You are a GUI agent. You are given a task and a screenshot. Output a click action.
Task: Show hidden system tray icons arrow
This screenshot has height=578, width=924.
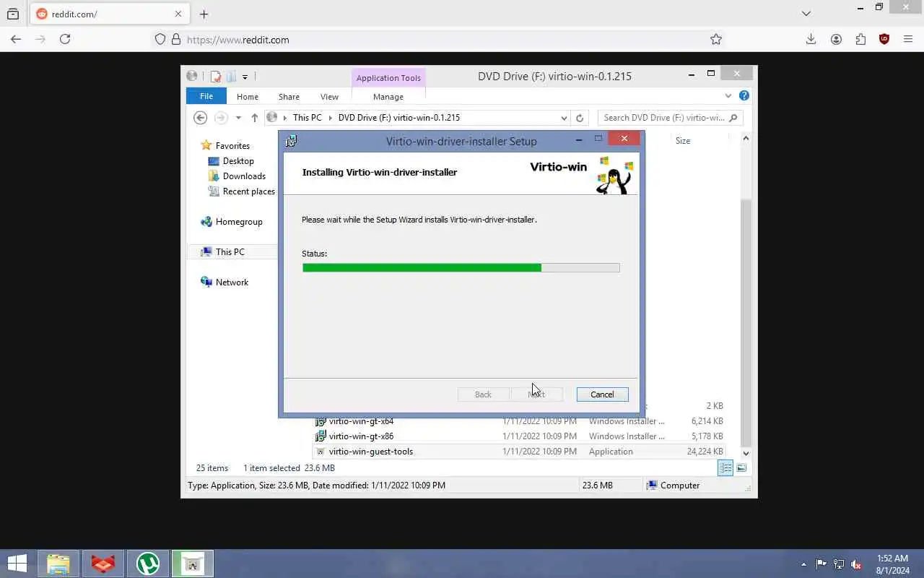tap(803, 564)
